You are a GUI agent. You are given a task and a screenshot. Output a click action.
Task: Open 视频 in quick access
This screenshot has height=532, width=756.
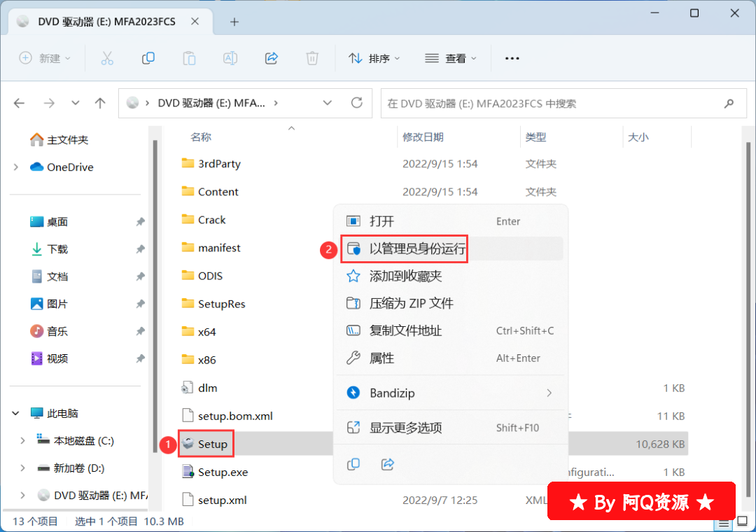(x=49, y=359)
